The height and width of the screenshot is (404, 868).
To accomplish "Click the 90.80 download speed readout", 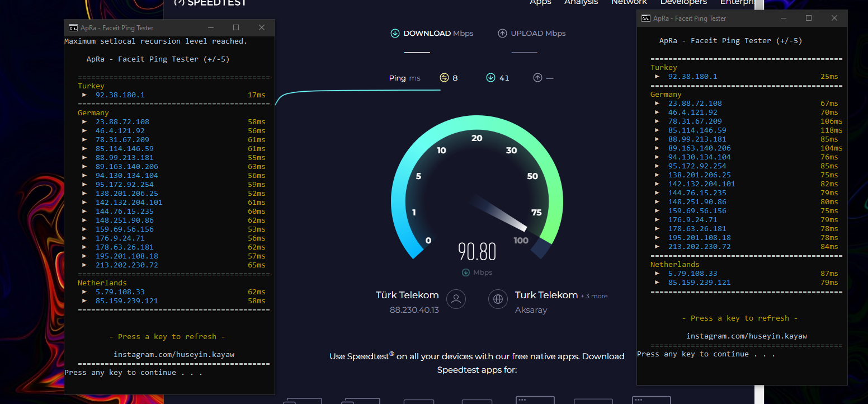I will (477, 252).
